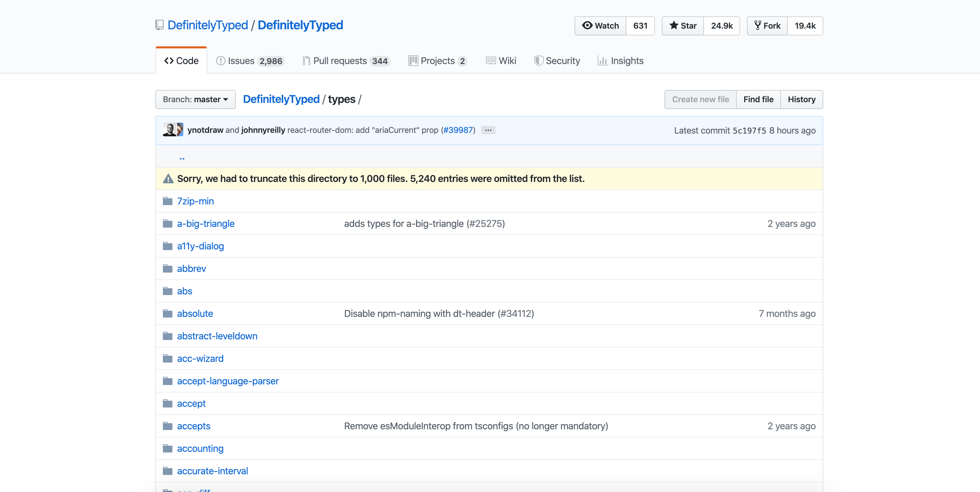This screenshot has height=492, width=980.
Task: Click the johnnyreilly avatar thumbnail
Action: [x=180, y=130]
